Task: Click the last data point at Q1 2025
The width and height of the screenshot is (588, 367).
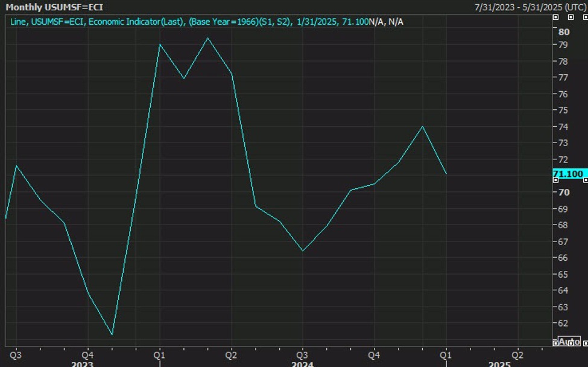Action: [x=446, y=174]
